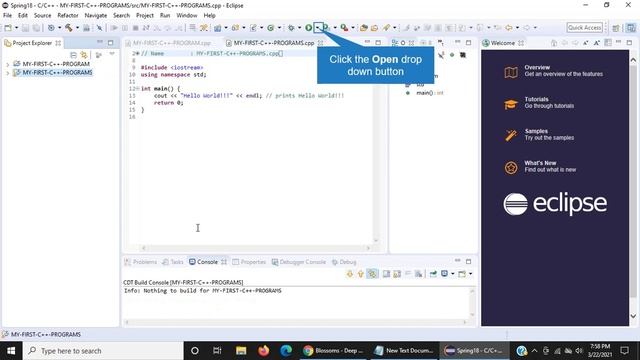Open the Help menu
The width and height of the screenshot is (640, 360).
coord(209,16)
